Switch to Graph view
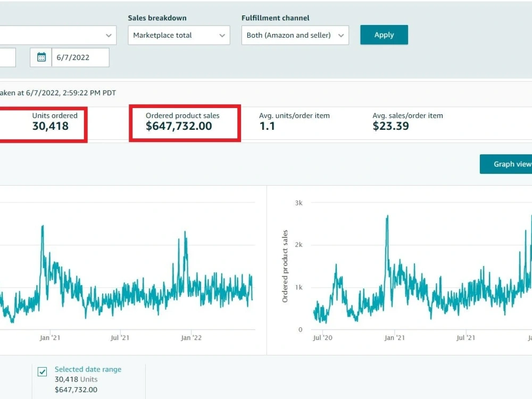The image size is (532, 399). coord(506,164)
